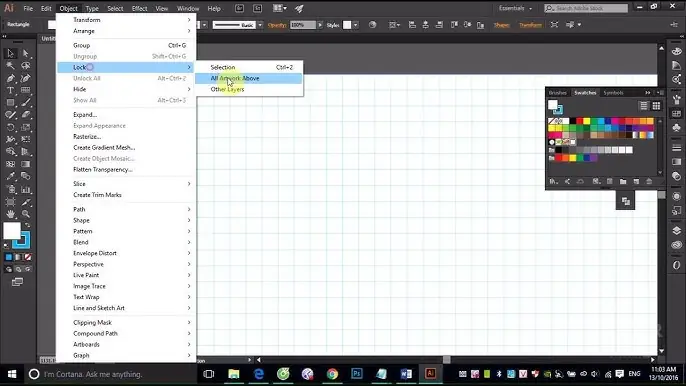
Task: Click the white fill color box
Action: 12,231
